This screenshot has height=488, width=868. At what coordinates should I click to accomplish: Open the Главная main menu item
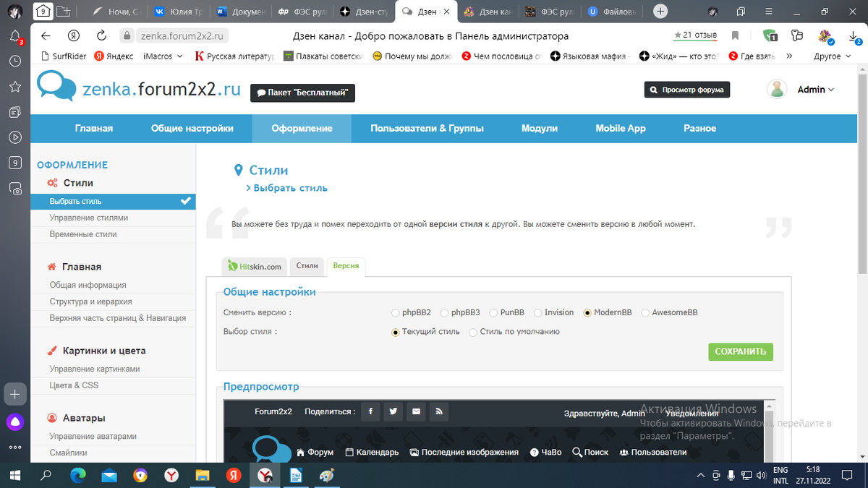pyautogui.click(x=94, y=129)
